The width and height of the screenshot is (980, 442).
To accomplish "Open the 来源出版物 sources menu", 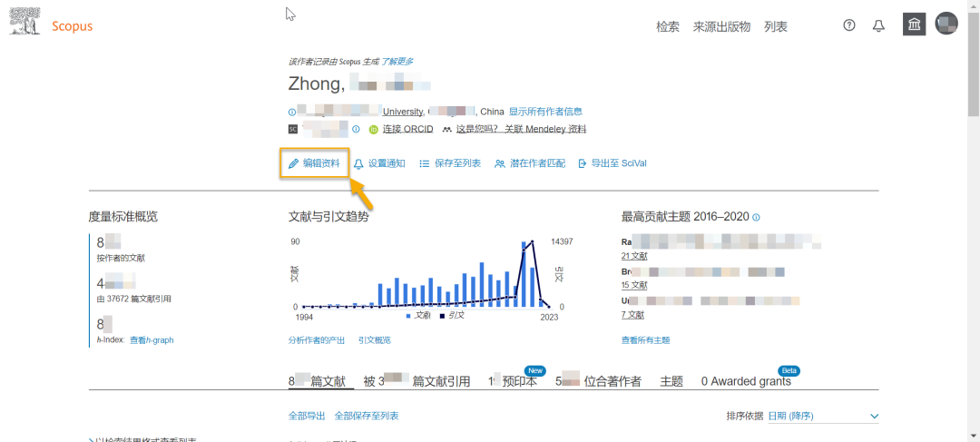I will coord(721,27).
